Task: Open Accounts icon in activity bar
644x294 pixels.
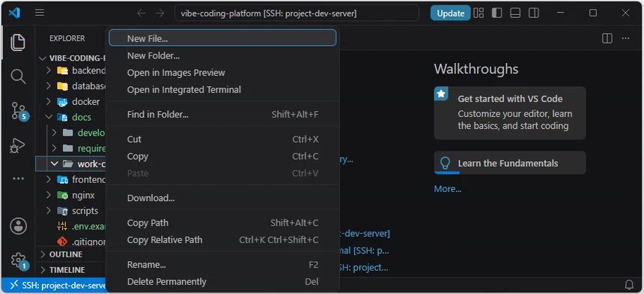Action: pyautogui.click(x=18, y=226)
